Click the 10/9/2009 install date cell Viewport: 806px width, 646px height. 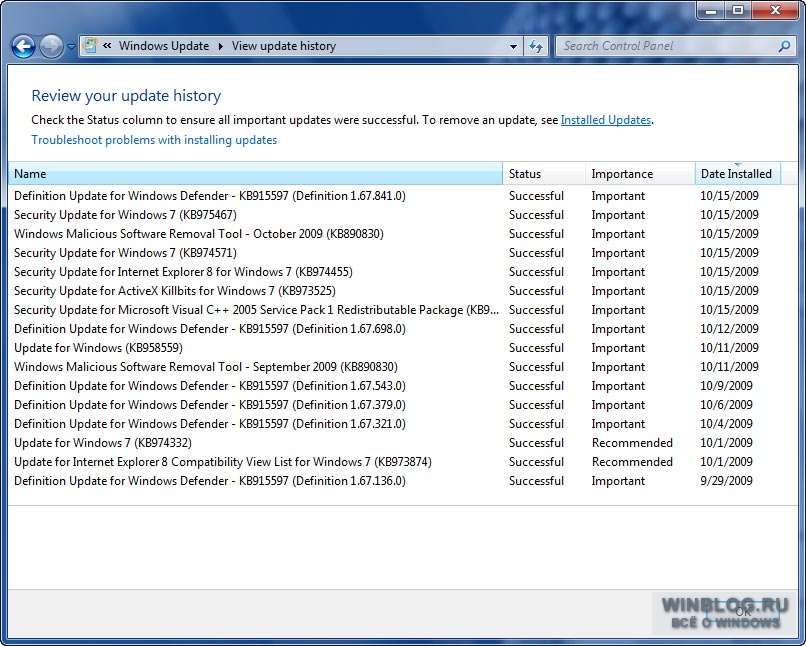[x=726, y=386]
